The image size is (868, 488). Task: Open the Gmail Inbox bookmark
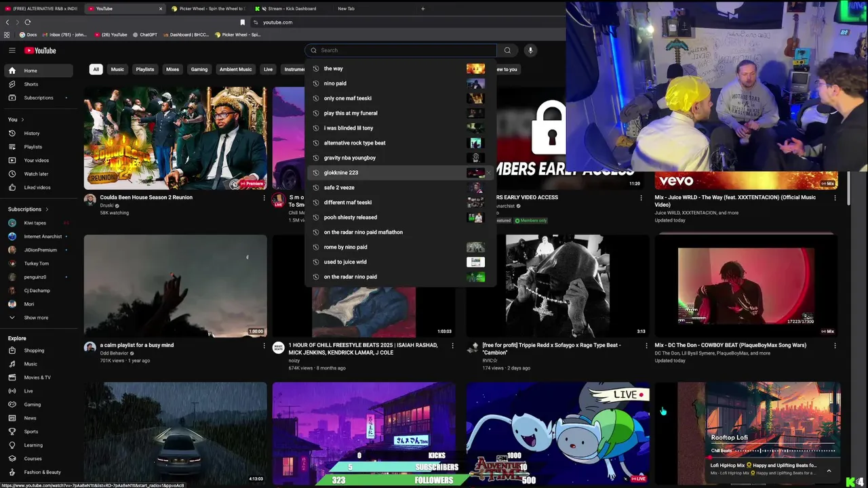tap(64, 35)
